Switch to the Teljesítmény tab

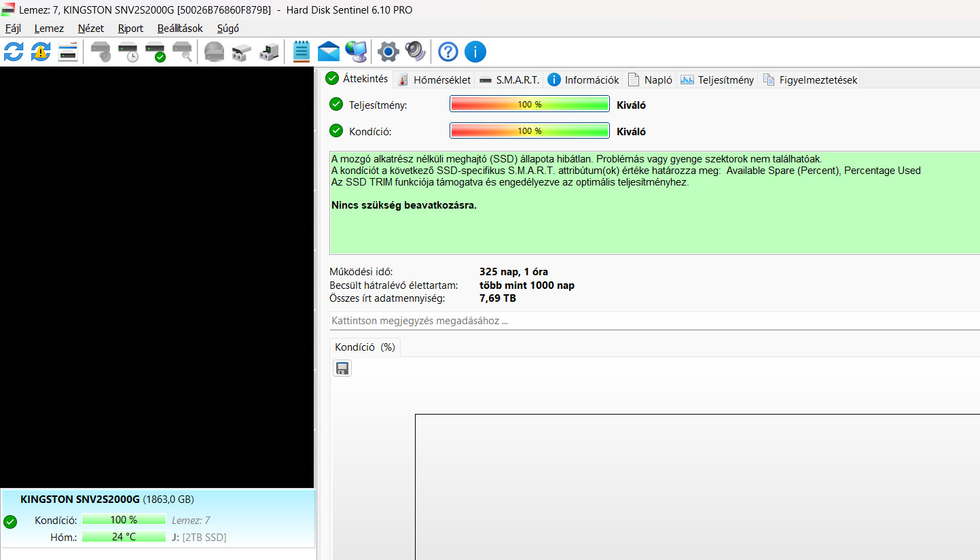point(717,80)
